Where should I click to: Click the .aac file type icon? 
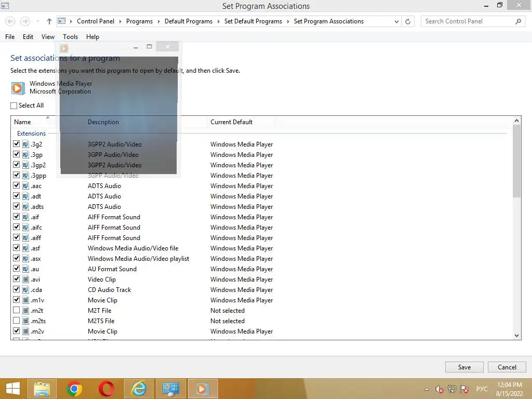coord(25,186)
